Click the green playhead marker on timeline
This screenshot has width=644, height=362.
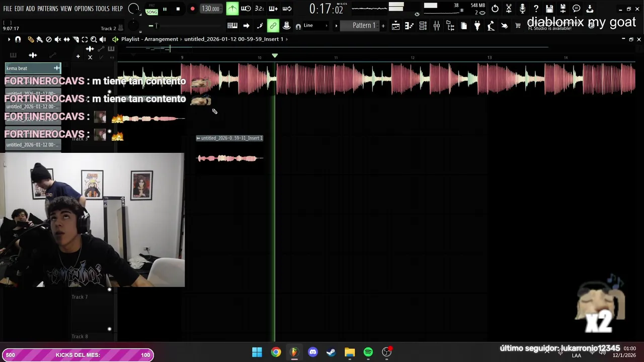[x=275, y=55]
